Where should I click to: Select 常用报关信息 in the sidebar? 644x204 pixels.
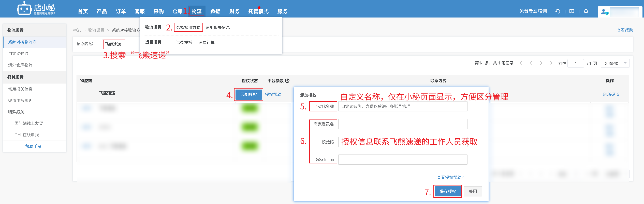click(35, 89)
